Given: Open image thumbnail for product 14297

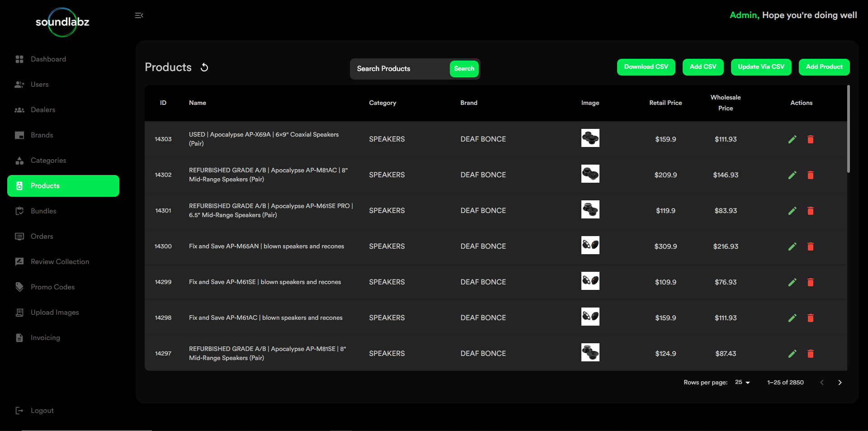Looking at the screenshot, I should click(590, 352).
